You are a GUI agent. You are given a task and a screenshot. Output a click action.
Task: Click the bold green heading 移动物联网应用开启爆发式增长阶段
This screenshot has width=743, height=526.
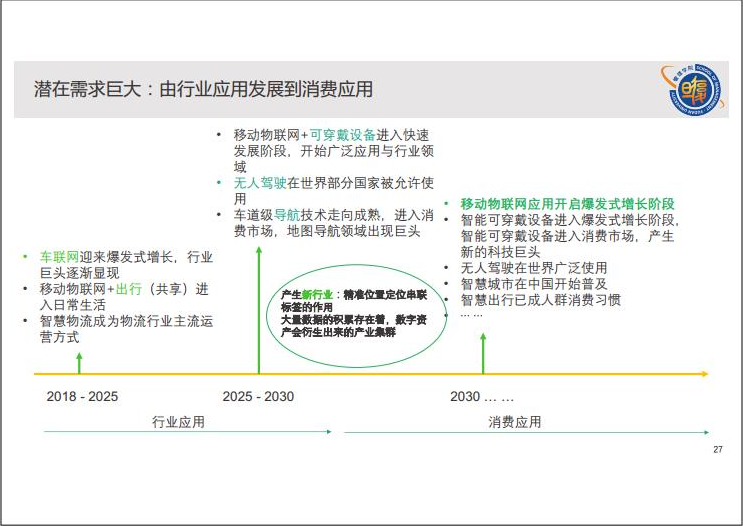(567, 203)
